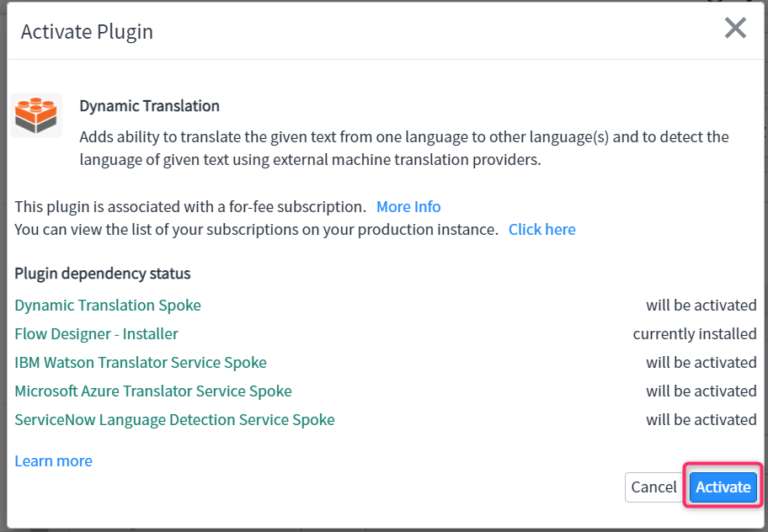Open ServiceNow Language Detection Service Spoke
This screenshot has width=768, height=532.
tap(174, 420)
